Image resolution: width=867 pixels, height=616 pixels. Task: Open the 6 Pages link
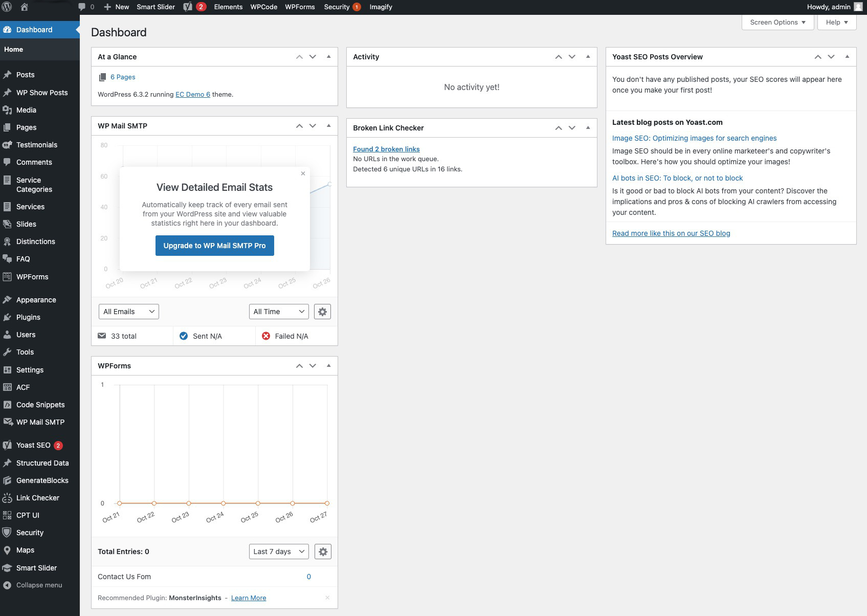pyautogui.click(x=123, y=77)
